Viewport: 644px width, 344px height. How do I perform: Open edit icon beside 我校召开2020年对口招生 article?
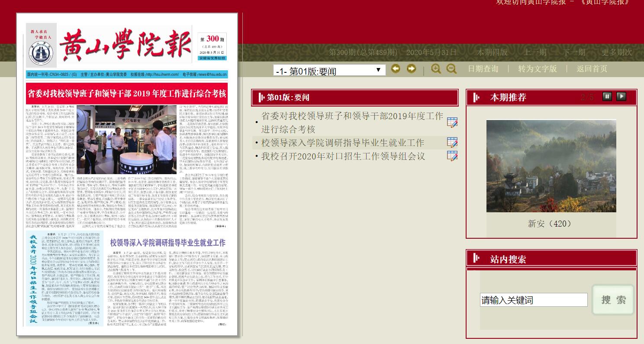pos(452,156)
